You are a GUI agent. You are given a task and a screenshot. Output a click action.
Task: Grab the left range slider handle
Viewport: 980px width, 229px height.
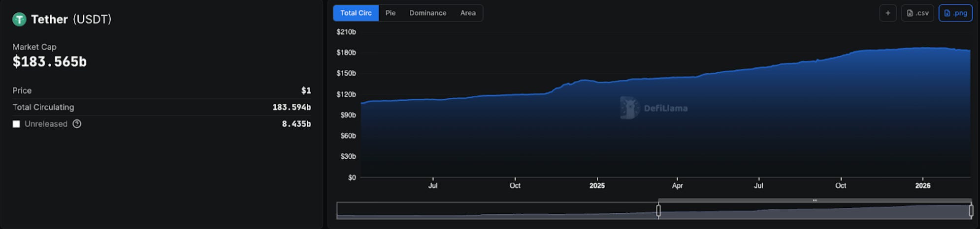(658, 210)
